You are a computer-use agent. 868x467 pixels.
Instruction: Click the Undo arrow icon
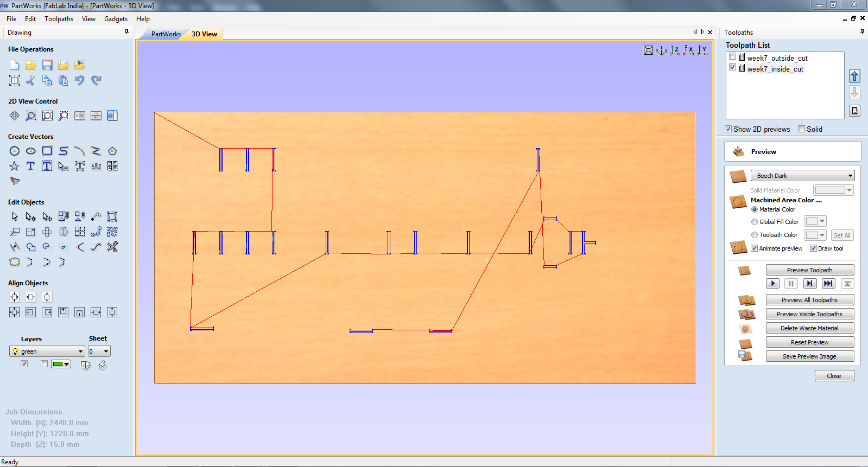80,80
